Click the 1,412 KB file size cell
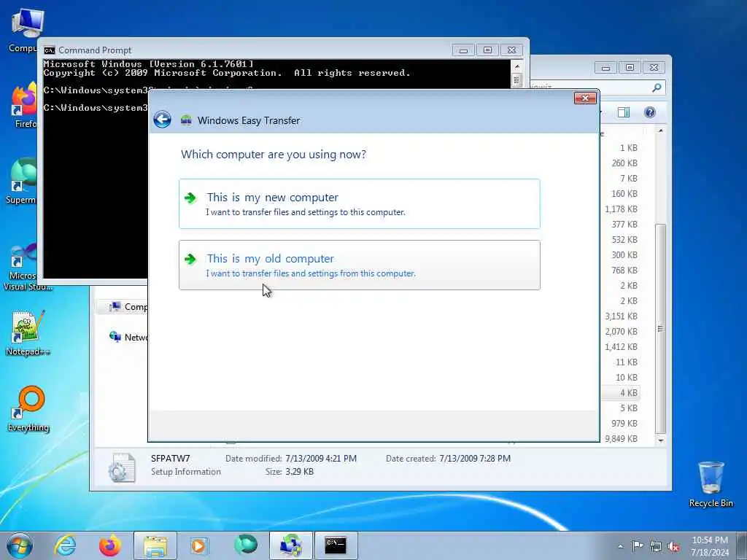This screenshot has height=560, width=747. (x=622, y=346)
